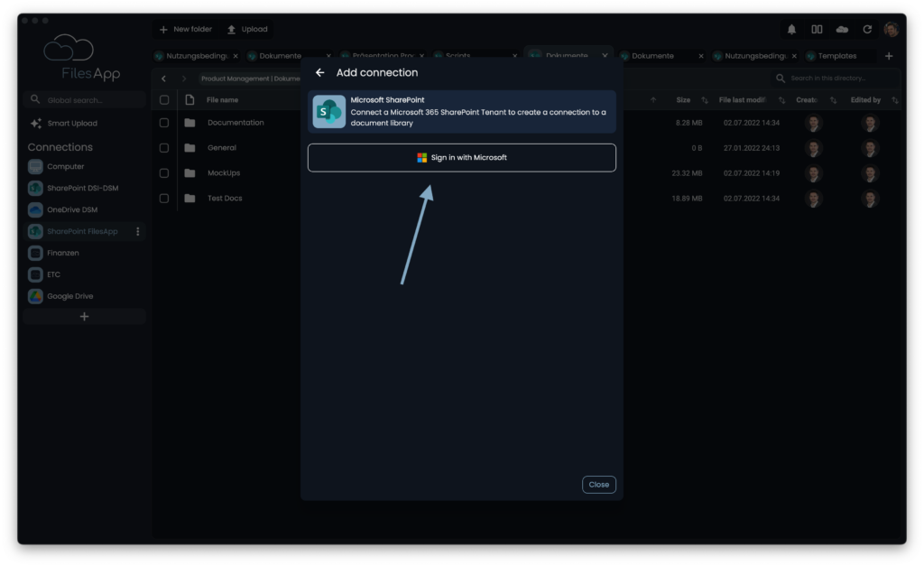
Task: Check the Test Docs folder checkbox
Action: tap(164, 198)
